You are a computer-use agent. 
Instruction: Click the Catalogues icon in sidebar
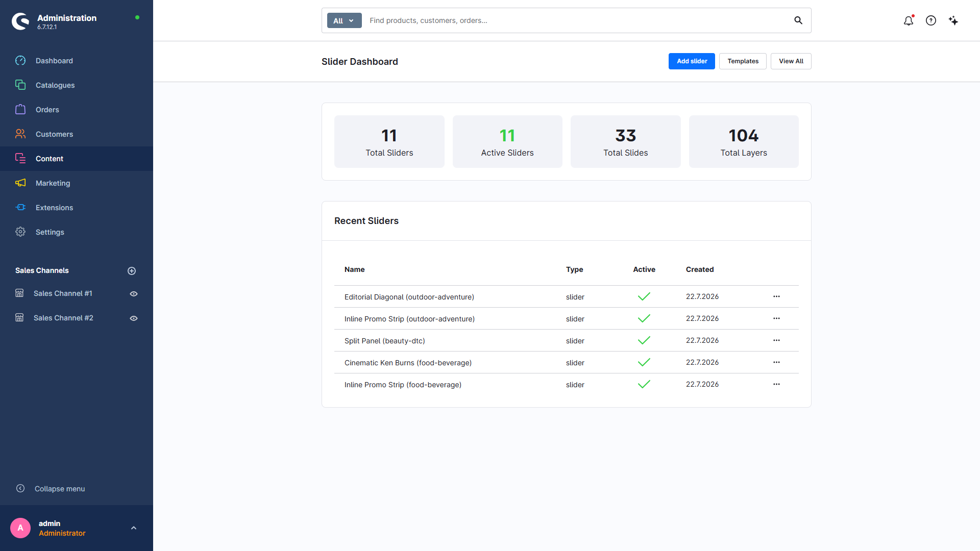tap(20, 85)
